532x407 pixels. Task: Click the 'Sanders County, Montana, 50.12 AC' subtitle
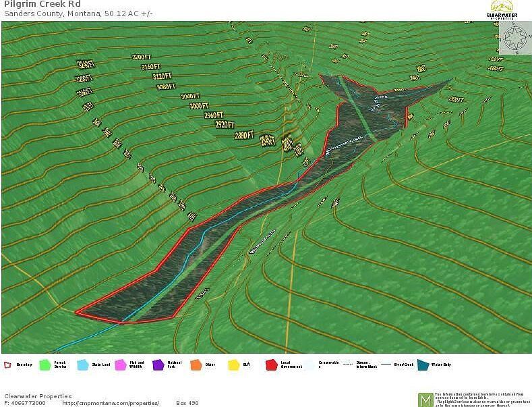click(78, 14)
